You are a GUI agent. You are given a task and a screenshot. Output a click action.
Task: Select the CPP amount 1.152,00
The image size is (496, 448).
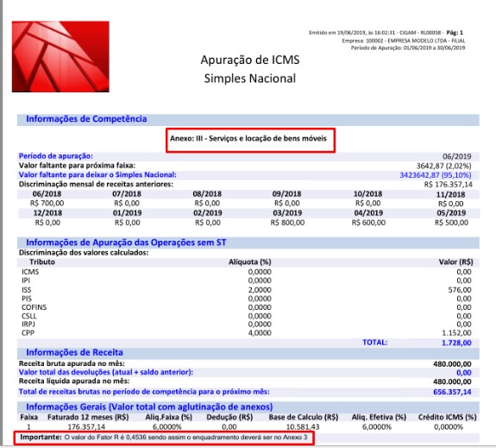[x=456, y=332]
